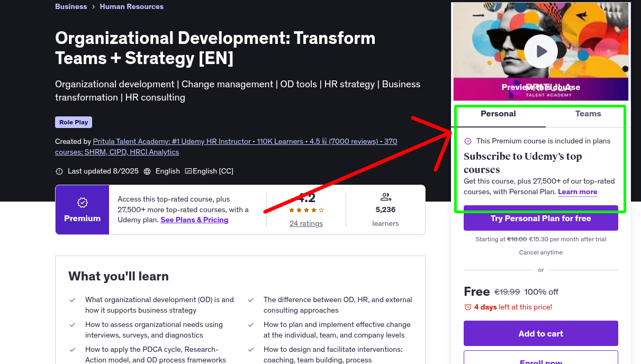Switch to the Teams tab
641x364 pixels.
pyautogui.click(x=588, y=114)
